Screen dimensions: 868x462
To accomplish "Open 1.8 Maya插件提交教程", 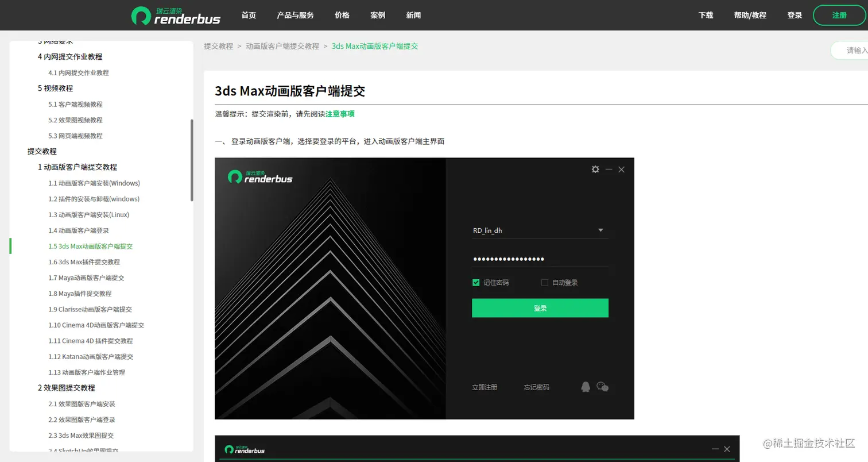I will (80, 294).
